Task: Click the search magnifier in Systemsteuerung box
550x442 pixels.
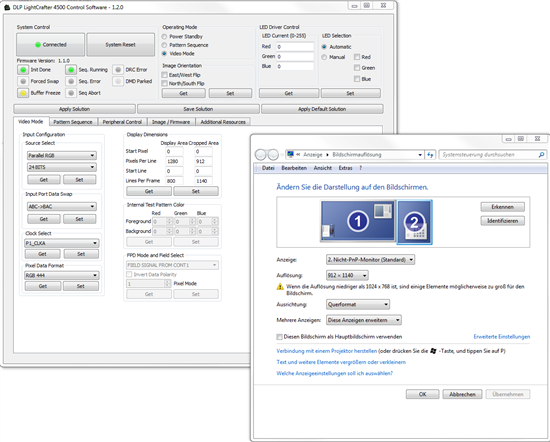Action: [x=541, y=155]
